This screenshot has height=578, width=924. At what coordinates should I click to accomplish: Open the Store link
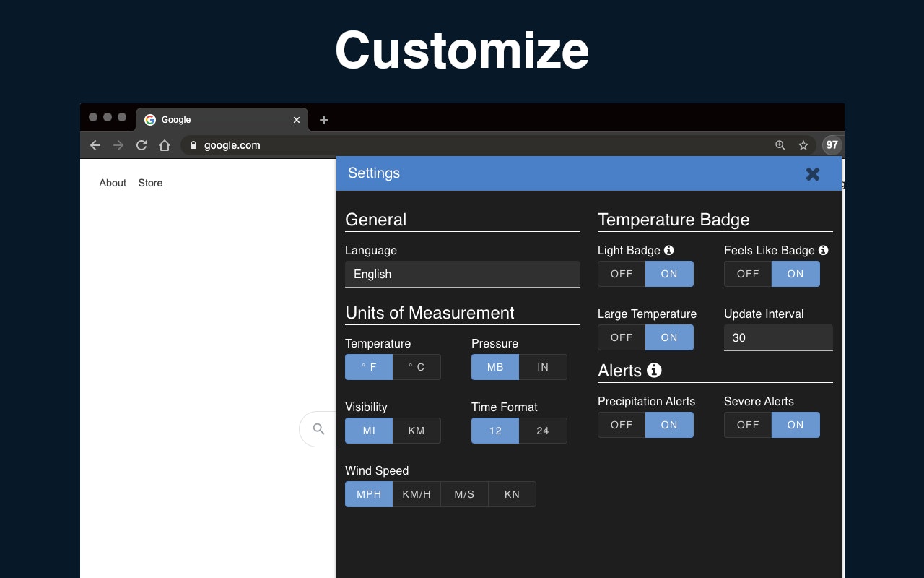click(150, 183)
